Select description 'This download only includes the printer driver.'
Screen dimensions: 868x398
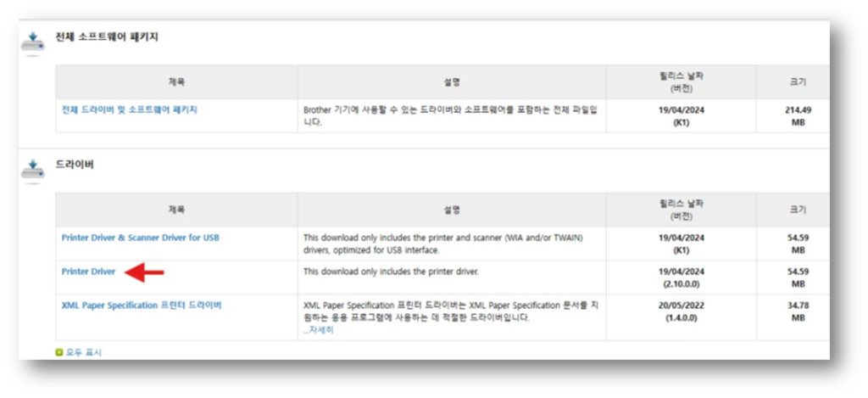pyautogui.click(x=390, y=272)
